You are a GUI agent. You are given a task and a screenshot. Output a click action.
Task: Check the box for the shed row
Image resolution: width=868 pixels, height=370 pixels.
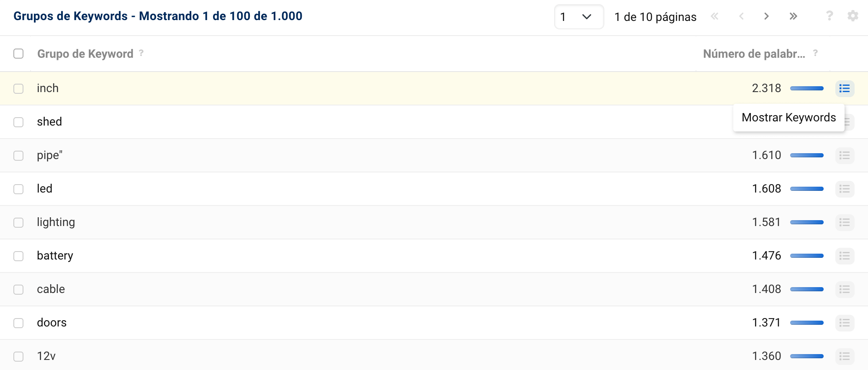click(18, 122)
